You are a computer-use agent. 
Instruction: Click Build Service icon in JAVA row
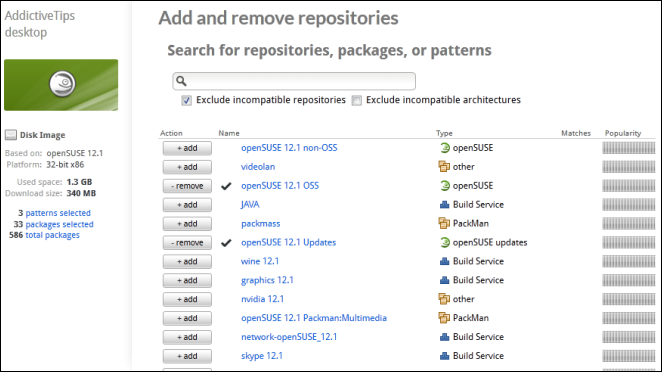coord(444,205)
